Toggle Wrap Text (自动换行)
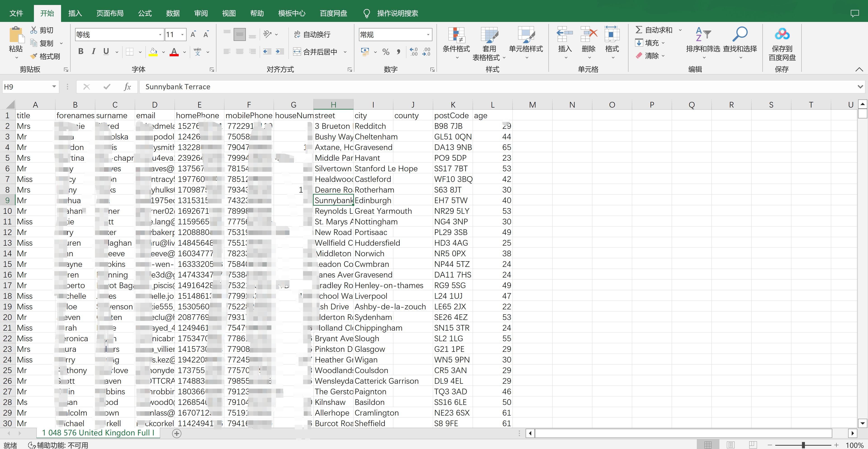This screenshot has height=449, width=868. pos(312,34)
